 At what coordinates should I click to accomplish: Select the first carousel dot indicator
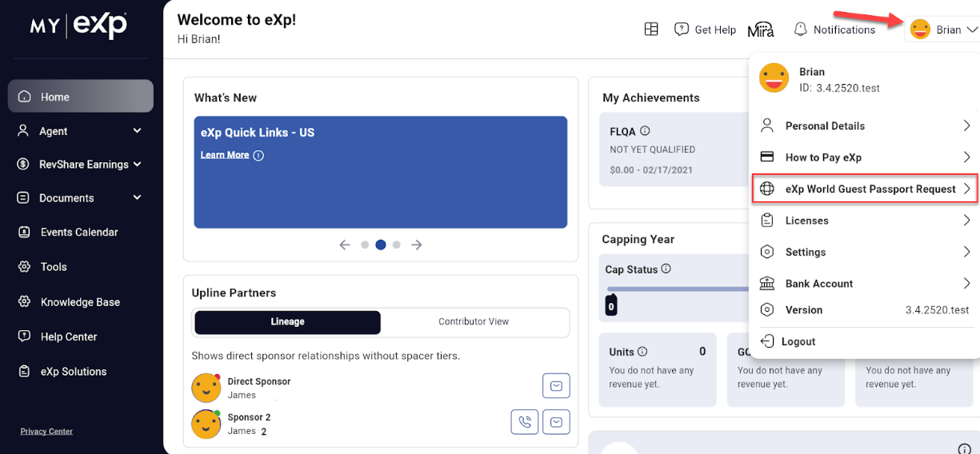click(x=365, y=245)
